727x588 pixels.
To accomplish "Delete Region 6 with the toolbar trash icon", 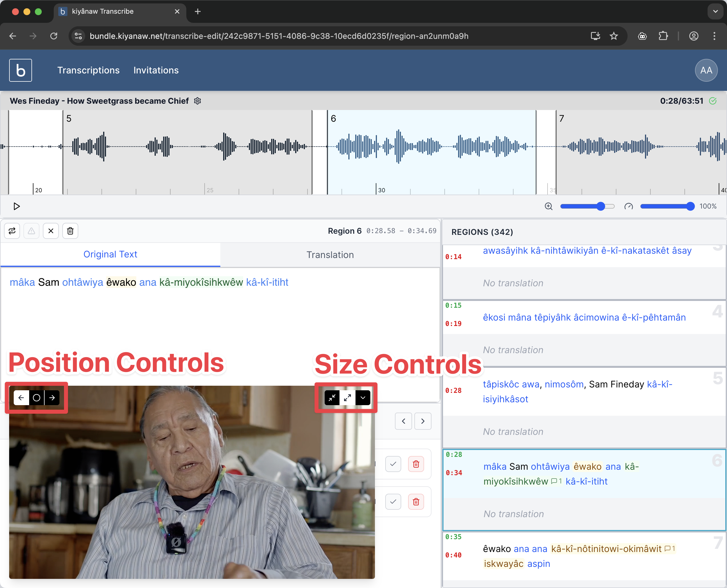I will (x=70, y=231).
